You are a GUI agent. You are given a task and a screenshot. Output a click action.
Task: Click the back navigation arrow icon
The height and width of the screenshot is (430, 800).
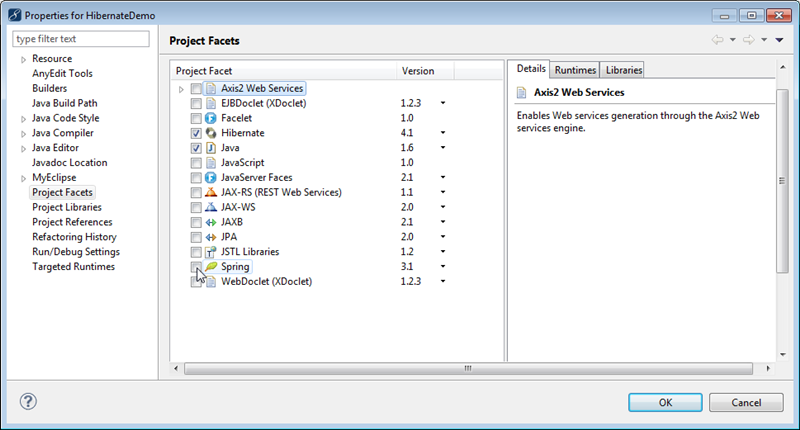coord(715,40)
